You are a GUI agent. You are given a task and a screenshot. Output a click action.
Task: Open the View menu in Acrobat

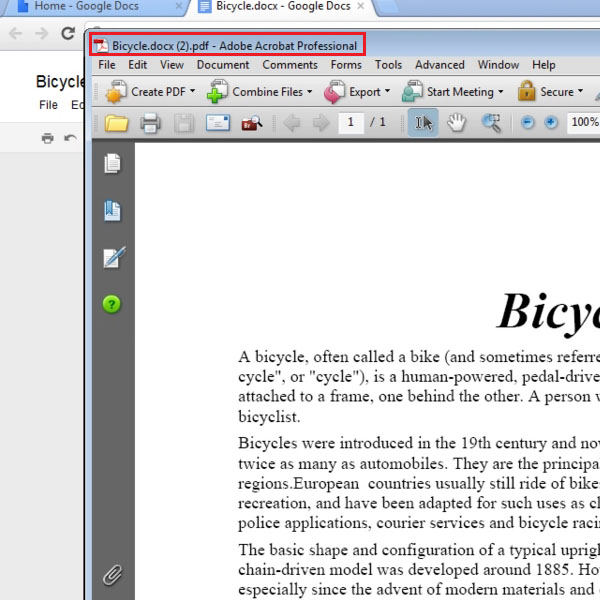coord(172,65)
